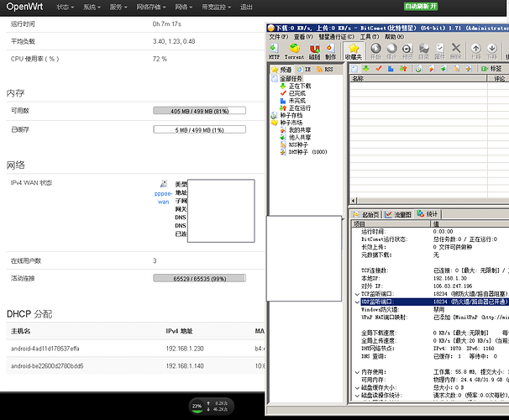Click the 制作 torrent maker icon

click(330, 51)
